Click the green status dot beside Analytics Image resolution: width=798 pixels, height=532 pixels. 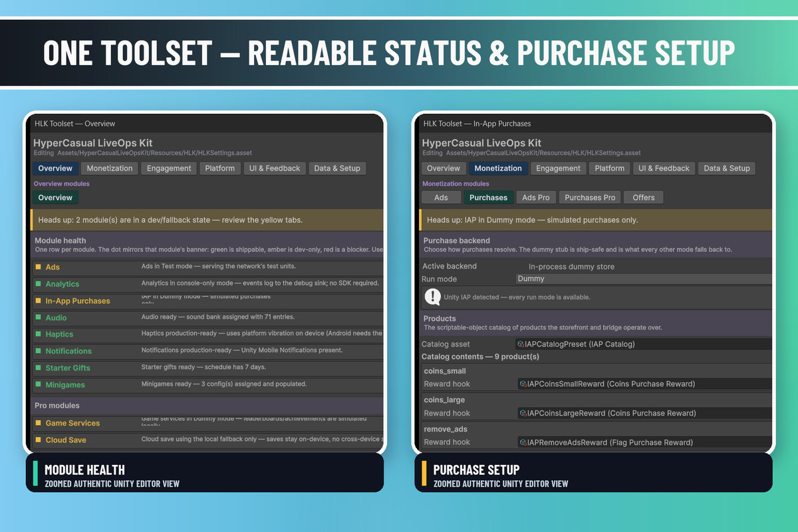tap(38, 284)
